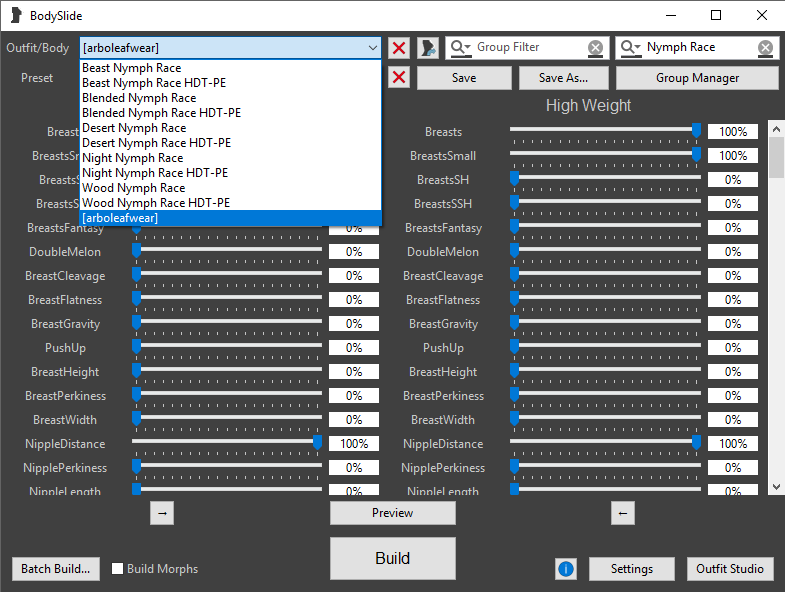Adjust high weight BreastsSmall slider
This screenshot has width=785, height=592.
[696, 154]
